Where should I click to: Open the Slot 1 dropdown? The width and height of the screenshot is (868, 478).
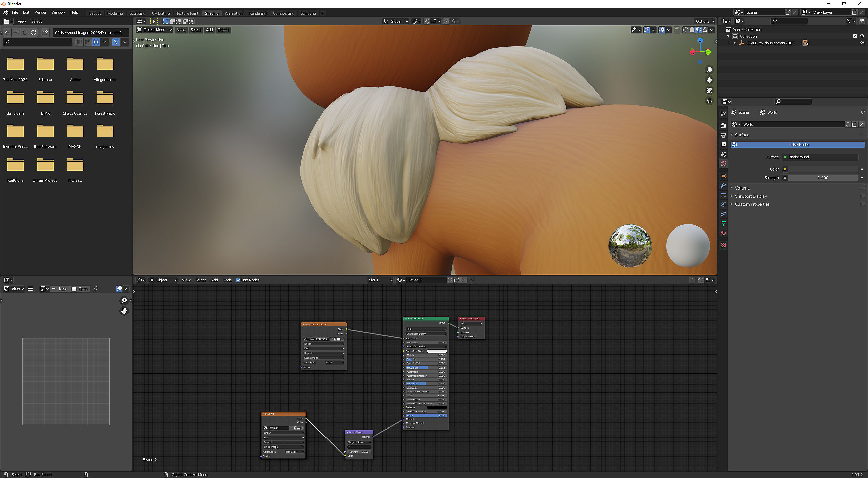(380, 280)
